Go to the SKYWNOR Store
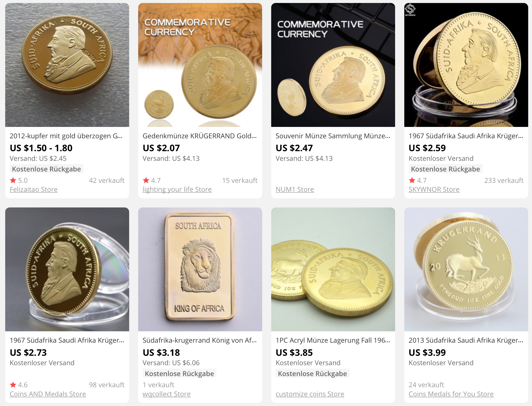Screen dimensions: 532x406 (434, 190)
